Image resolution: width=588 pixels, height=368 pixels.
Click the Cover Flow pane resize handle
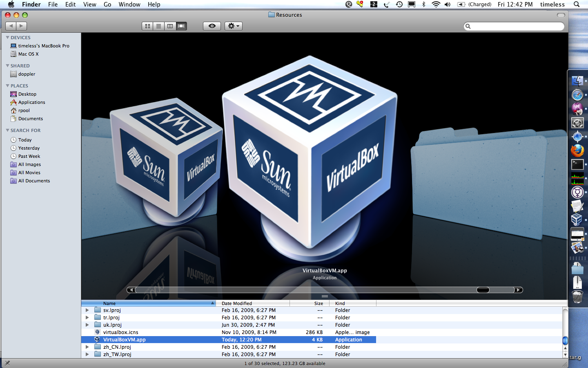pyautogui.click(x=325, y=296)
